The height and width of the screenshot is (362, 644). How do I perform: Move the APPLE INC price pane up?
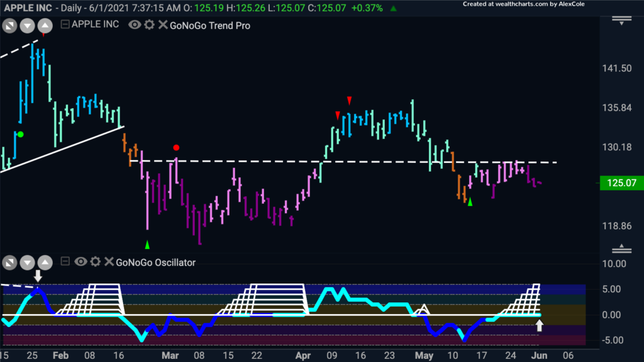point(45,26)
